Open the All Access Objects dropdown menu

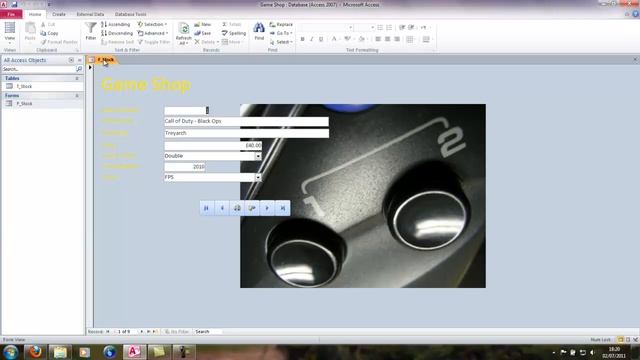pyautogui.click(x=71, y=60)
